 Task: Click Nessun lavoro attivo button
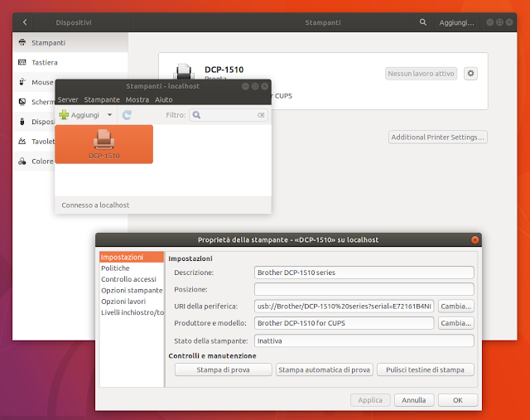421,74
